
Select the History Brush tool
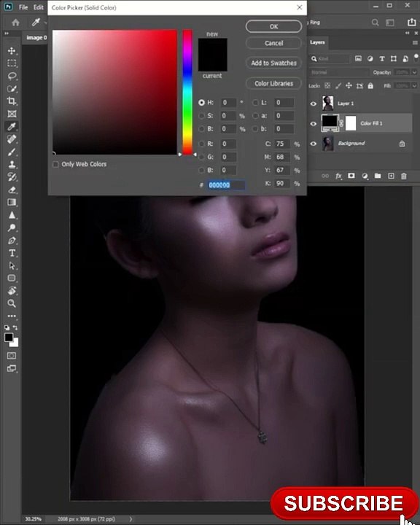(12, 177)
